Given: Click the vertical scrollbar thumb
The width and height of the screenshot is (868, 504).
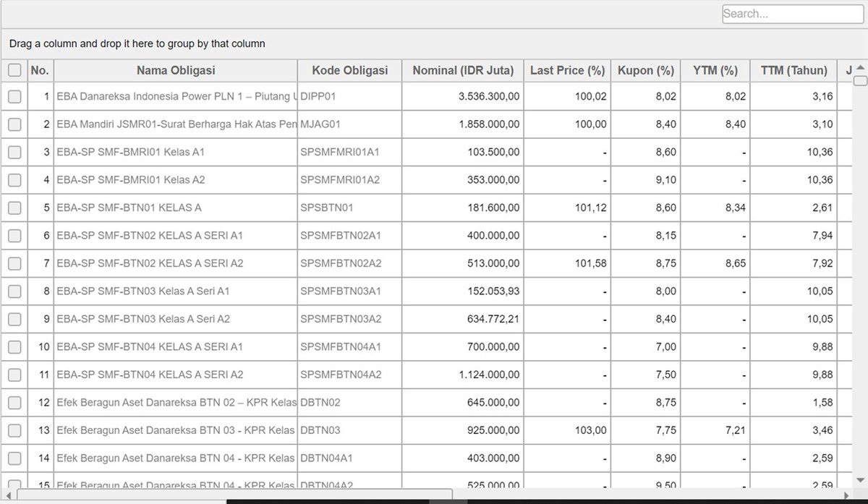Looking at the screenshot, I should 861,80.
